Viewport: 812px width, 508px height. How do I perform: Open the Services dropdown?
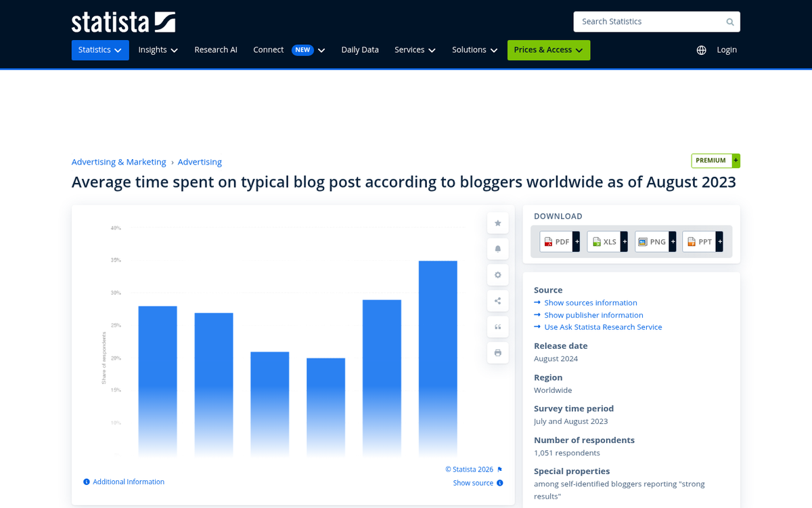(x=414, y=49)
